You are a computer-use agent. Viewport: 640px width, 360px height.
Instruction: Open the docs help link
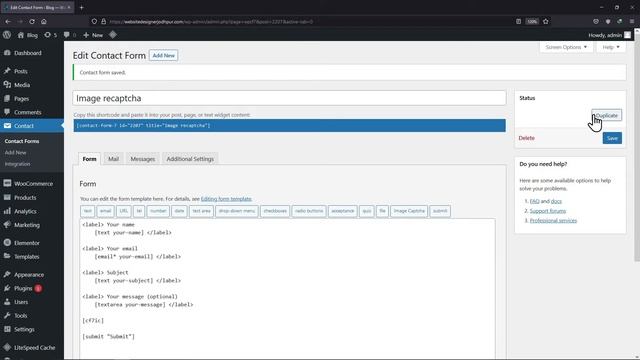click(x=556, y=201)
